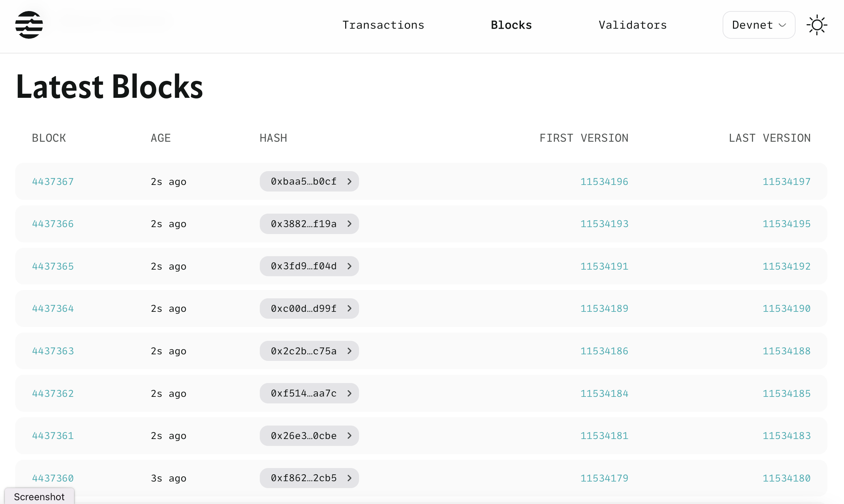Open last version 11534197
This screenshot has width=844, height=504.
tap(787, 181)
